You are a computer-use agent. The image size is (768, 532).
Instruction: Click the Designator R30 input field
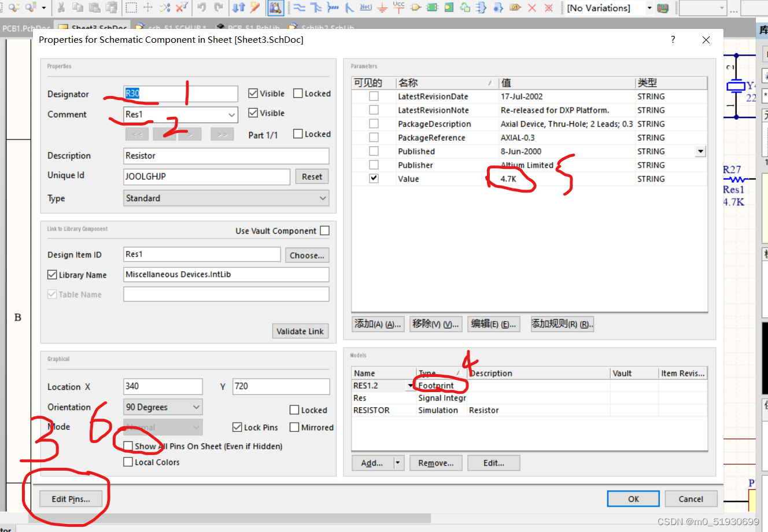180,94
